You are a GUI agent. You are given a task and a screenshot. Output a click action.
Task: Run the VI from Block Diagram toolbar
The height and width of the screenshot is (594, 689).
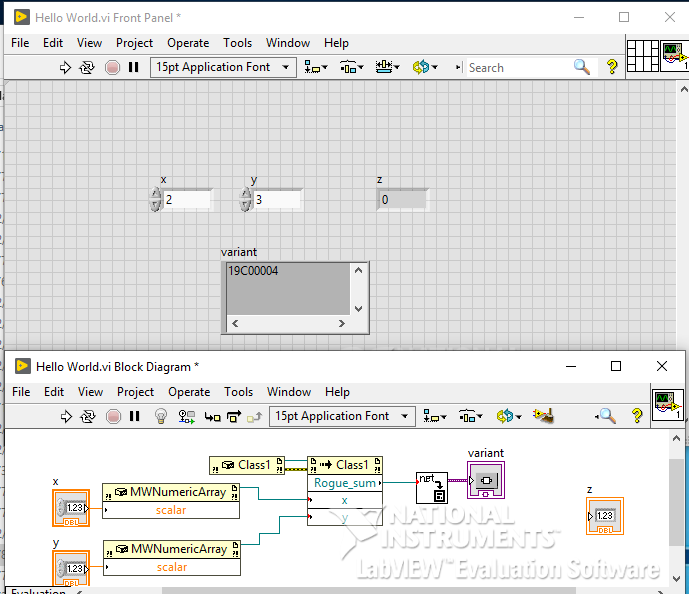point(66,417)
